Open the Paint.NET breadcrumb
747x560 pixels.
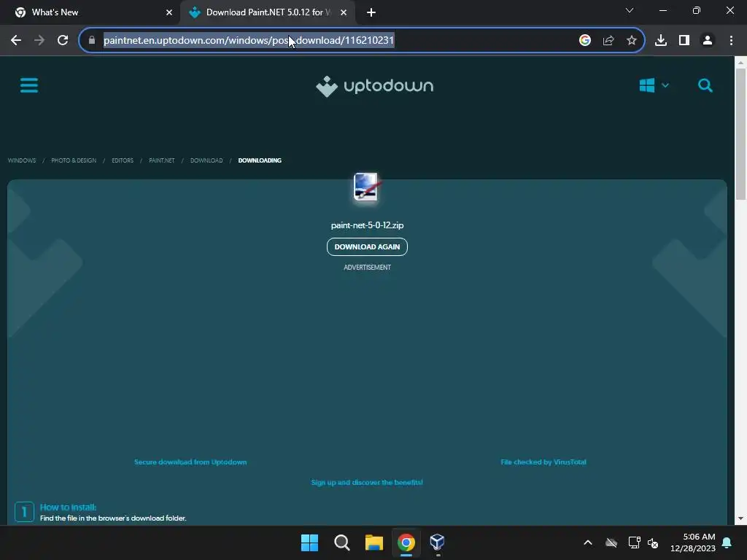coord(162,160)
